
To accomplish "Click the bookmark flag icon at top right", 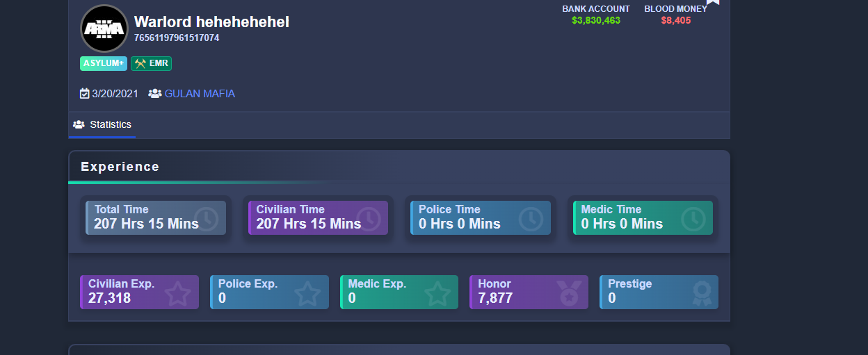I will pyautogui.click(x=713, y=2).
